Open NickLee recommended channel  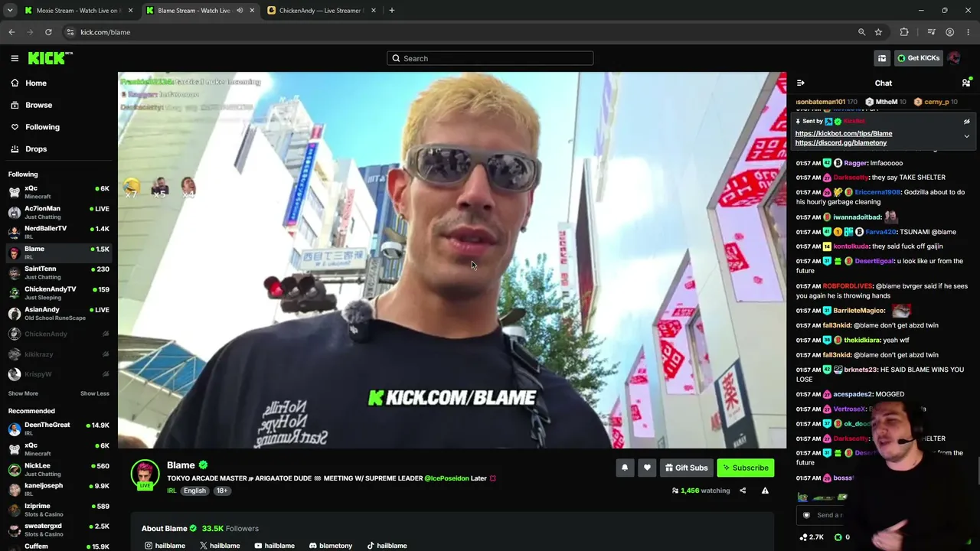(x=59, y=469)
